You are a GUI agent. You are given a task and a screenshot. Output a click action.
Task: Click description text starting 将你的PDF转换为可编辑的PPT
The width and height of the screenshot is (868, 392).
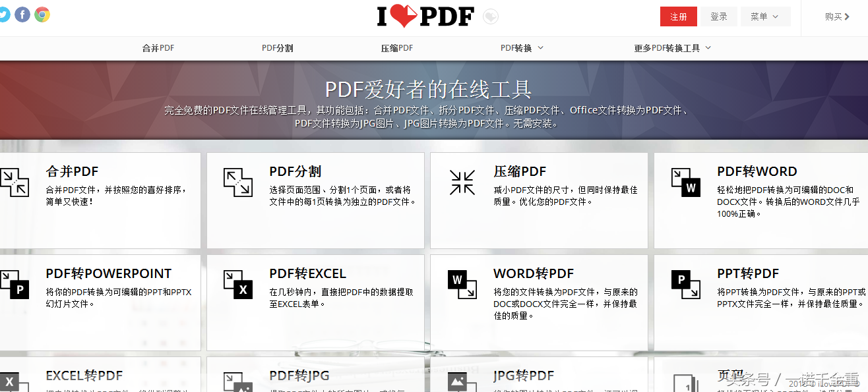119,298
